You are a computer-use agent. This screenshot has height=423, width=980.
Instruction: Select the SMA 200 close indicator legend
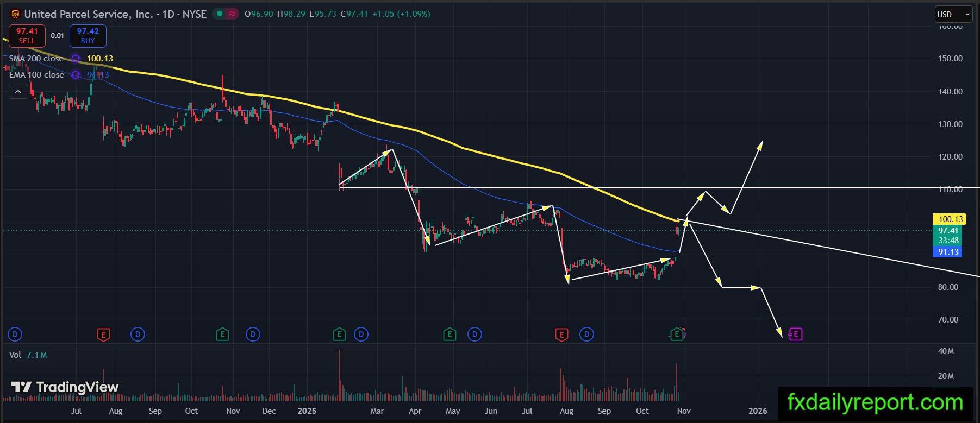click(x=36, y=59)
